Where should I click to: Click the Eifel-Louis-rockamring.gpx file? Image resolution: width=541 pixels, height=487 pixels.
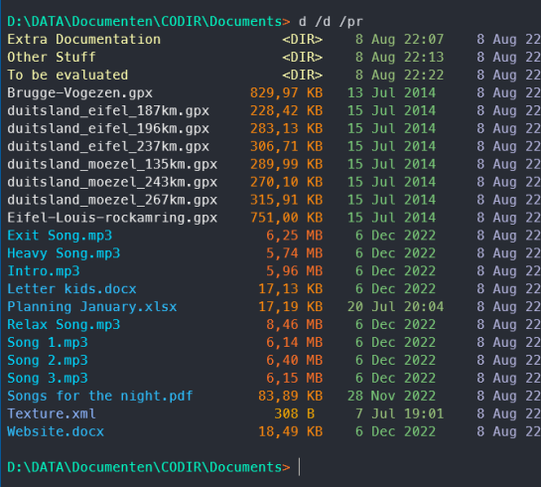pos(112,218)
